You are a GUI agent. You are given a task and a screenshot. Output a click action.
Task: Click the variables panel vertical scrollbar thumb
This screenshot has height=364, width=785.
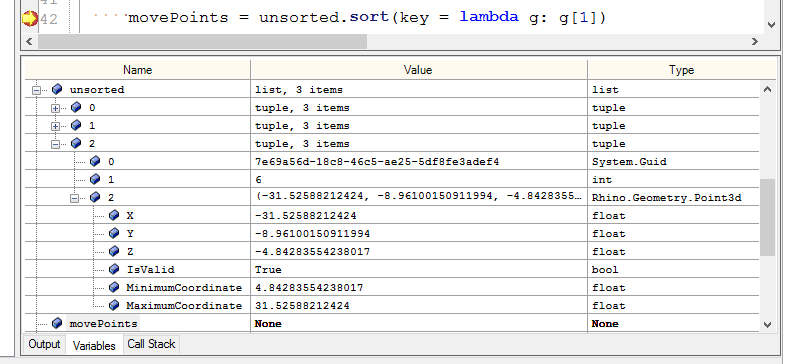click(x=768, y=218)
